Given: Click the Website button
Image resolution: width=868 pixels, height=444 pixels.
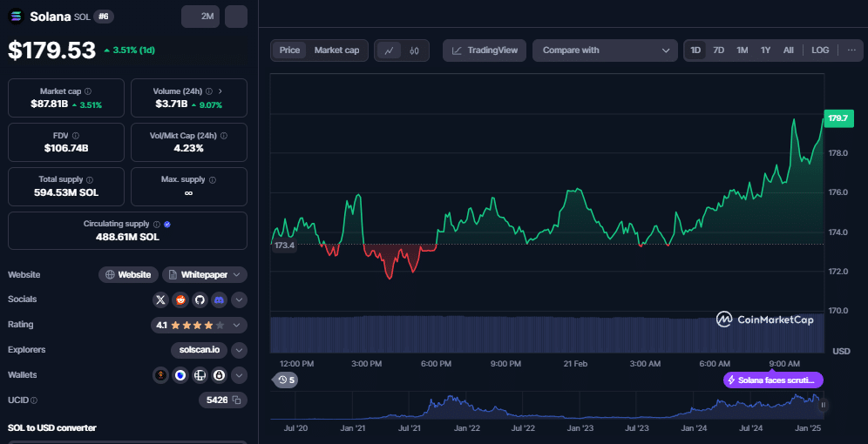Looking at the screenshot, I should tap(128, 275).
